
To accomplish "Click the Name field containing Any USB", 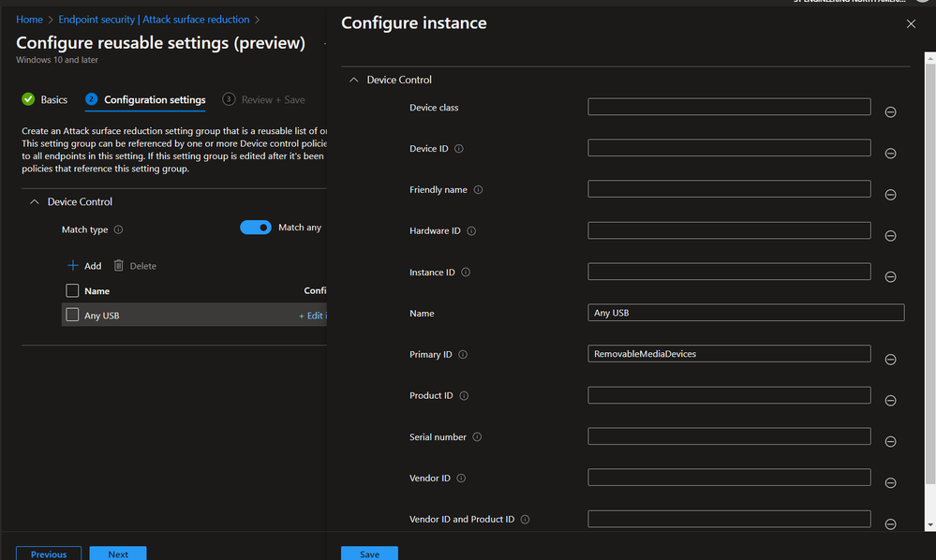I will [x=746, y=313].
